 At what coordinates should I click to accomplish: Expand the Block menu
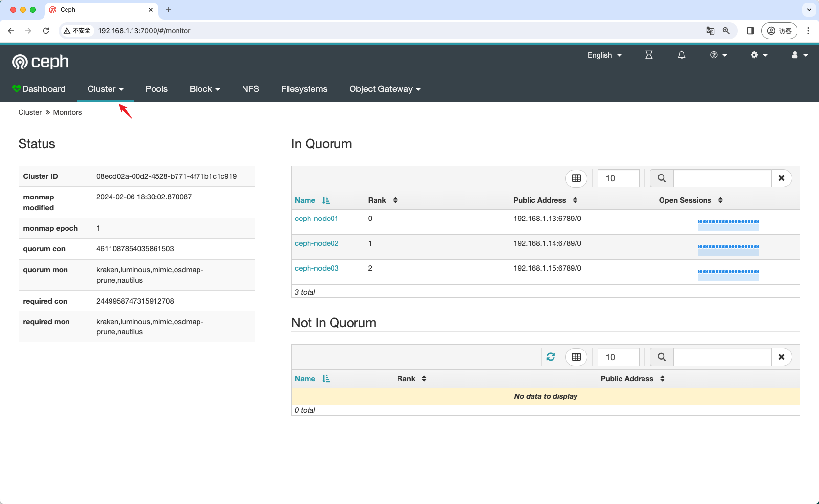point(204,89)
